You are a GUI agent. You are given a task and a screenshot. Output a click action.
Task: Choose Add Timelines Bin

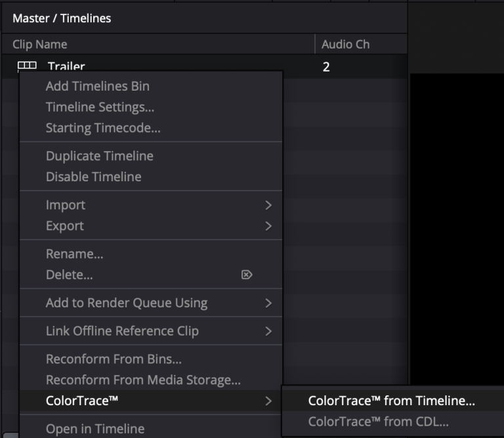coord(151,86)
